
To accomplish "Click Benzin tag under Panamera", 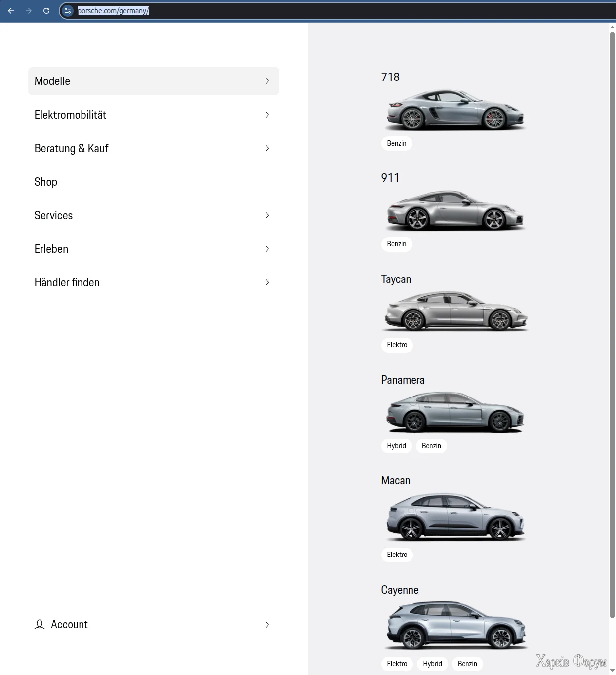I will tap(431, 446).
